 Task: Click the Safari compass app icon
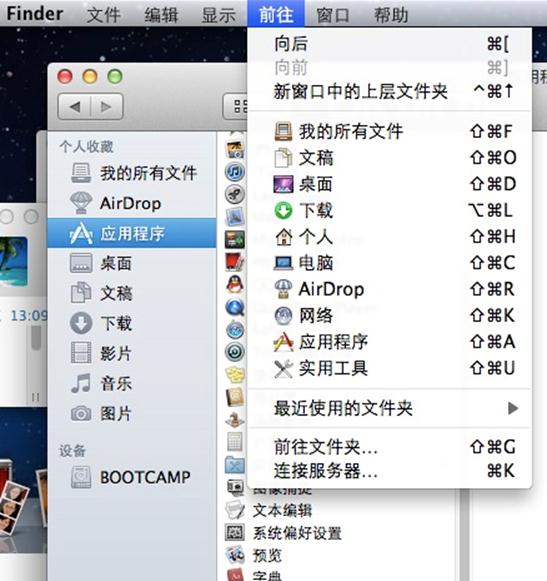coord(235,329)
